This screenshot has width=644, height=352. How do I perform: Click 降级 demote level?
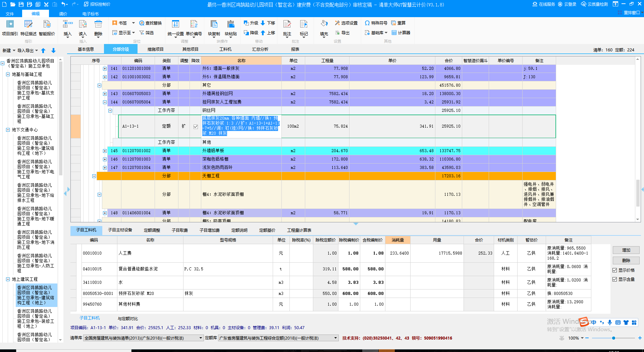[251, 33]
